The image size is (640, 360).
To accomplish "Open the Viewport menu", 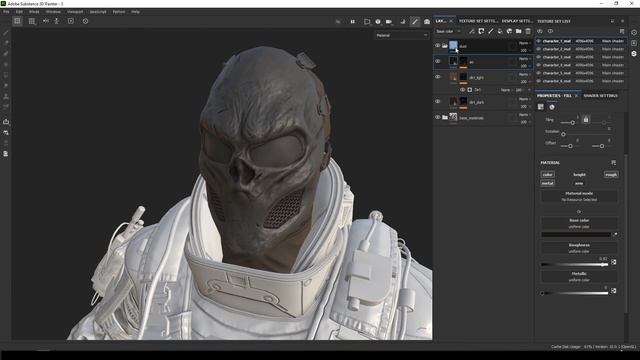I will coord(75,12).
